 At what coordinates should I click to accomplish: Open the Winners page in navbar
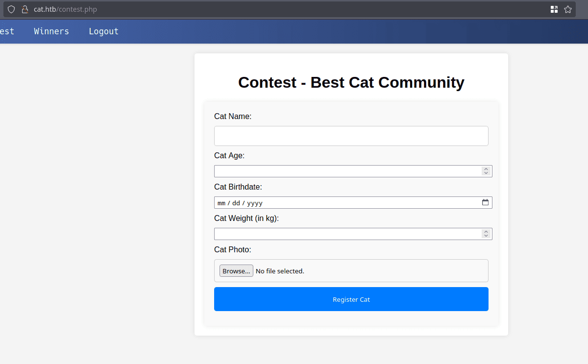(51, 31)
